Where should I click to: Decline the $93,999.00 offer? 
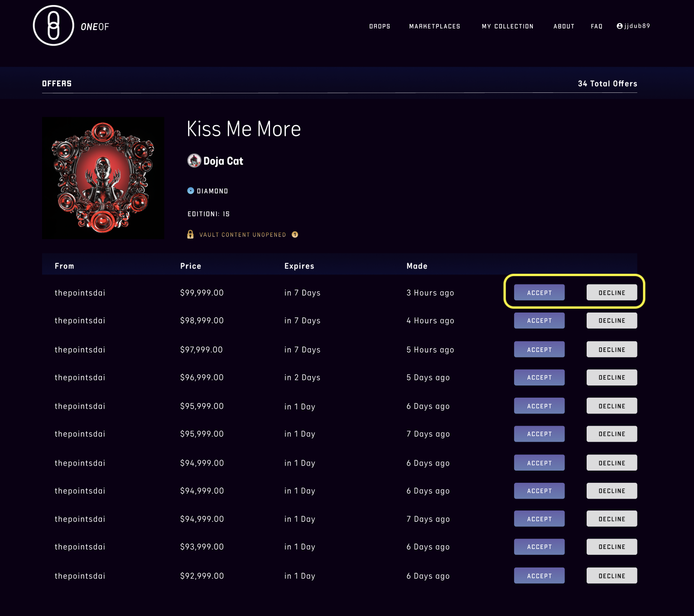[x=612, y=547]
